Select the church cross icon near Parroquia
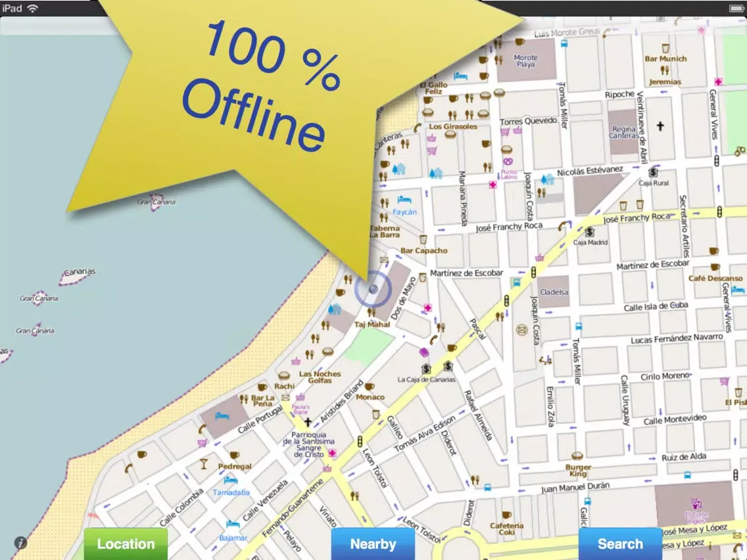Screen dimensions: 747x560 point(308,422)
